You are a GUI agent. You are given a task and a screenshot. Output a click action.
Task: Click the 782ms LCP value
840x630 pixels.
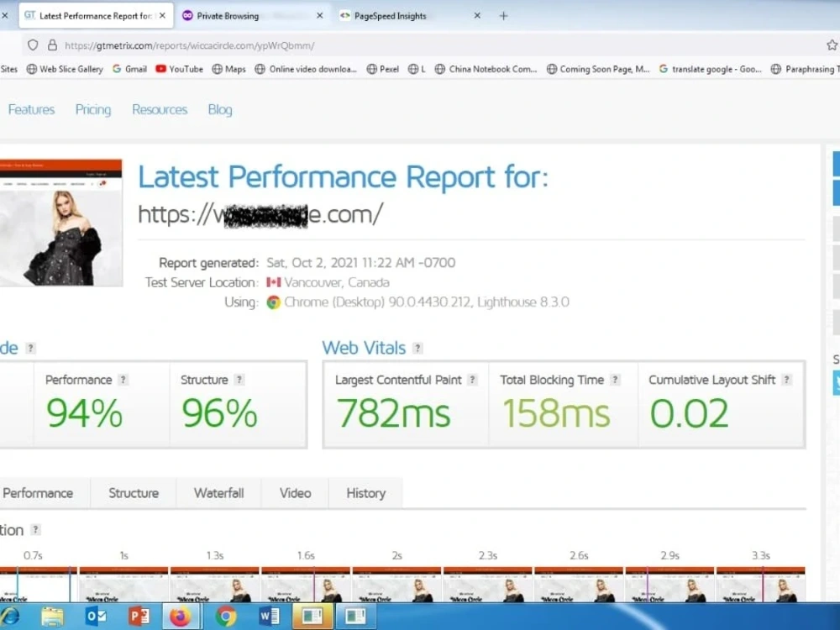coord(393,413)
